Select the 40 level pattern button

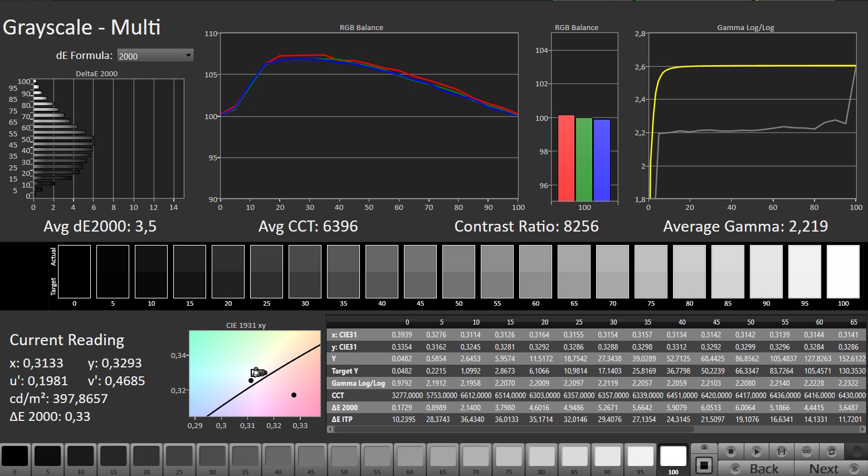pyautogui.click(x=278, y=460)
